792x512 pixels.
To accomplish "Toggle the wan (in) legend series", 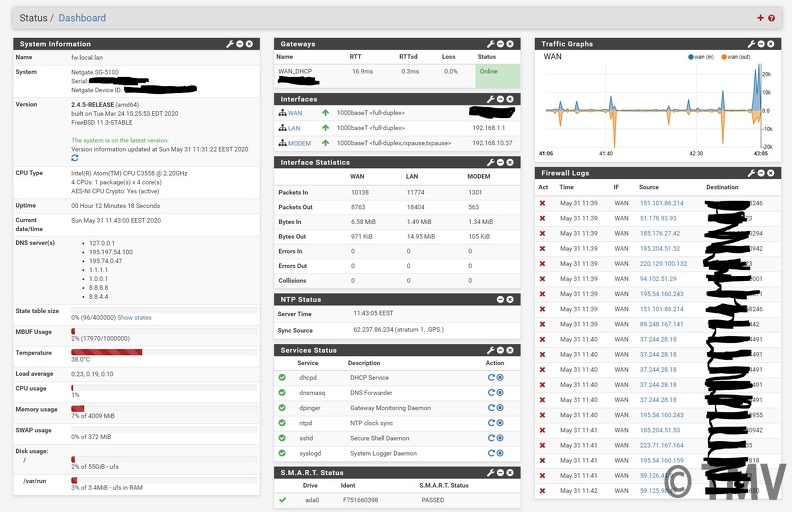I will [701, 57].
